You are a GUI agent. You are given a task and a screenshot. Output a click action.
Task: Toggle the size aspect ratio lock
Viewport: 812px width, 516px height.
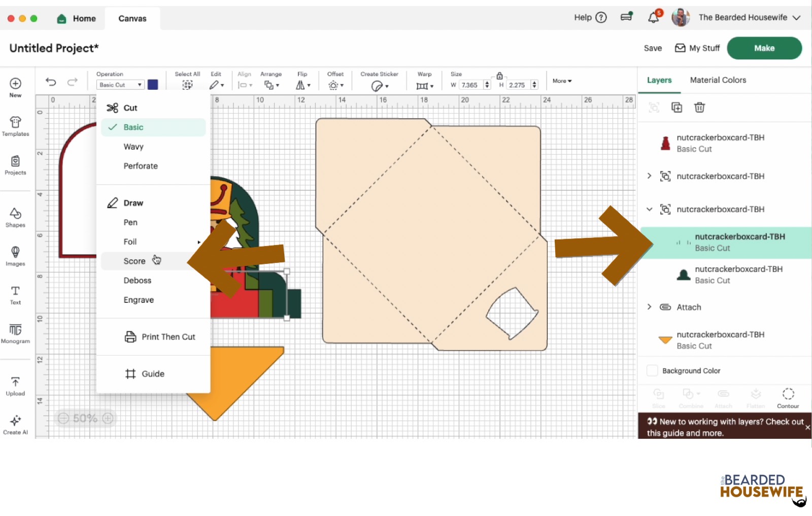click(499, 76)
